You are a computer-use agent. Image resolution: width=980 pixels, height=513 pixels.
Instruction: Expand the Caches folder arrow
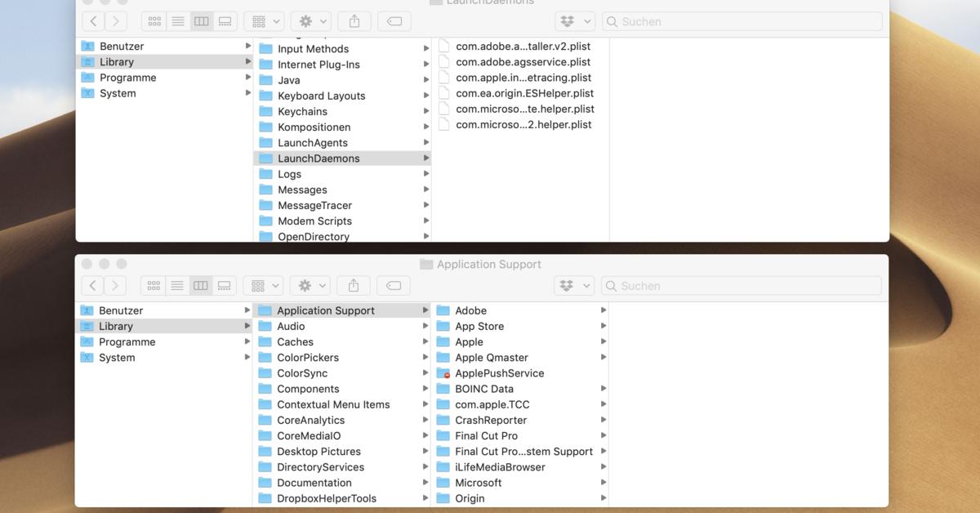(x=425, y=342)
